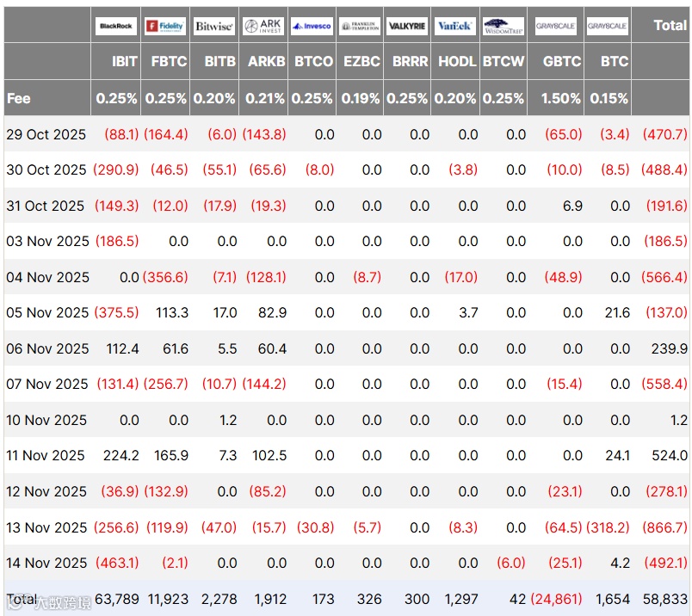Click the WisdomTree logo
This screenshot has height=616, width=692.
coord(504,26)
